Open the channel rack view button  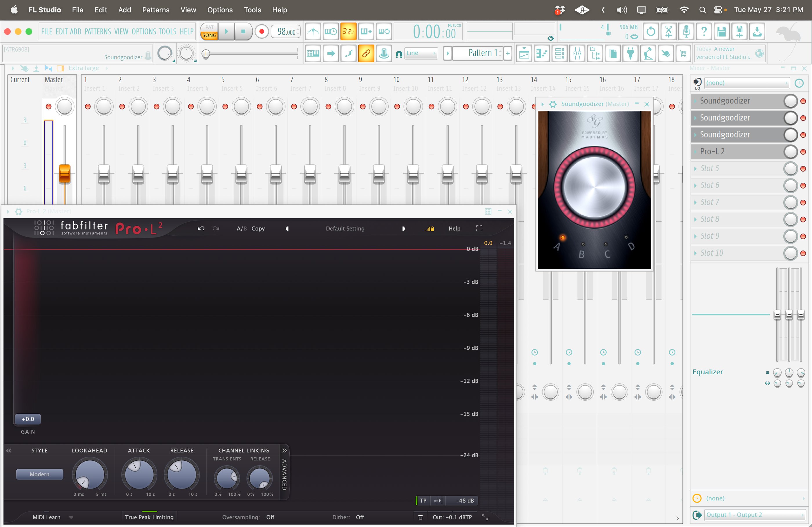tap(559, 54)
